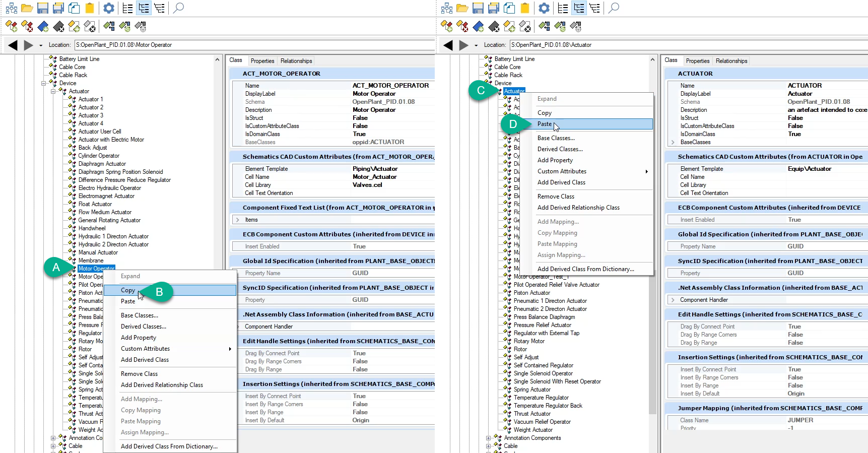Screen dimensions: 868x453
Task: Select Pilot Operated Relief Valve Actuator tree item
Action: 556,285
